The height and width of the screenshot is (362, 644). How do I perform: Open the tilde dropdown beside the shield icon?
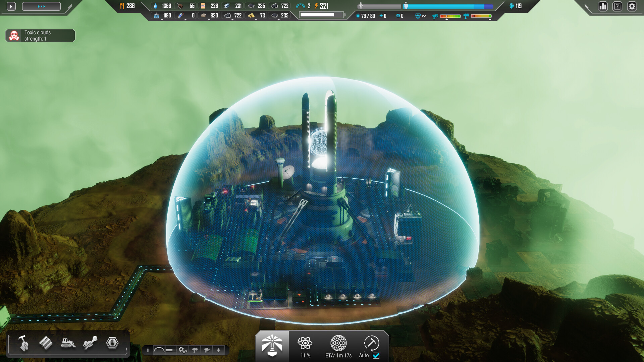pos(424,16)
